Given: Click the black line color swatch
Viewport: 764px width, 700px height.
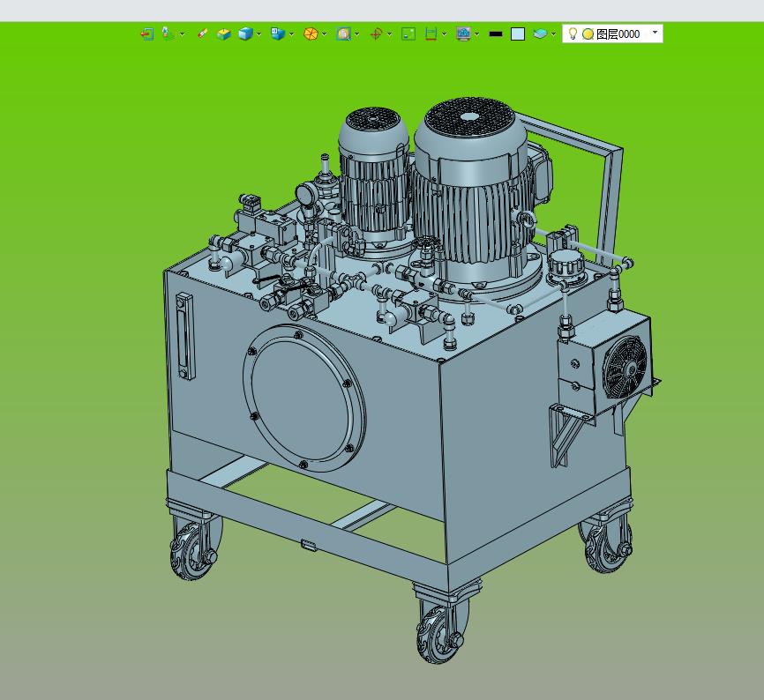Looking at the screenshot, I should pos(496,34).
